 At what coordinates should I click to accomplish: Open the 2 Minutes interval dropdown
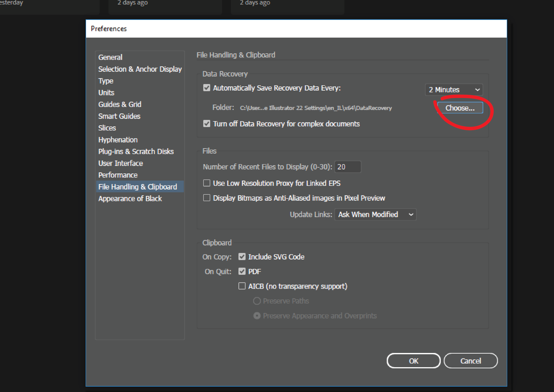tap(454, 90)
